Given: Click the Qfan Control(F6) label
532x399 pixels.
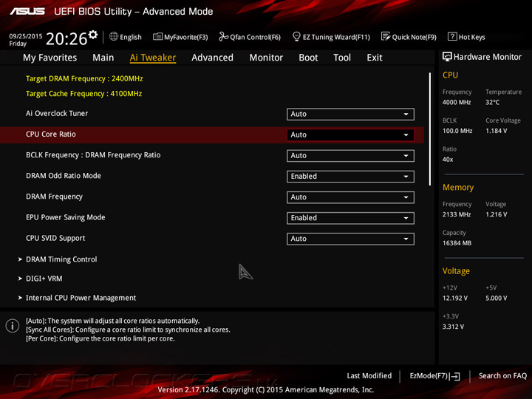Looking at the screenshot, I should tap(255, 37).
